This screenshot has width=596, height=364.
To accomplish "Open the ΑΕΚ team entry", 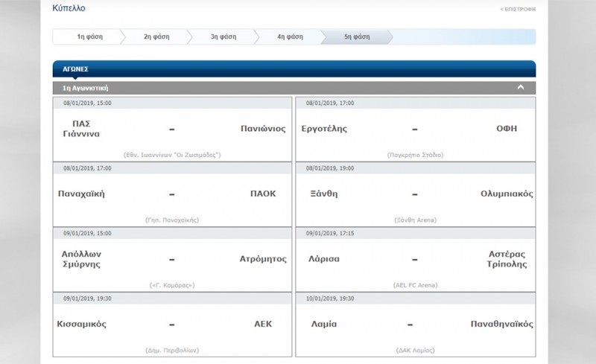I will tap(263, 324).
